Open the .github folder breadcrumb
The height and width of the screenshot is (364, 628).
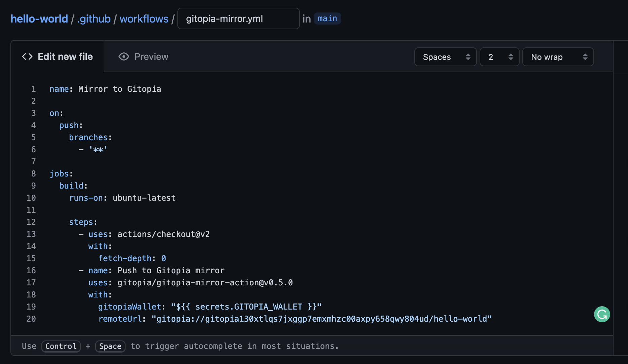tap(94, 19)
